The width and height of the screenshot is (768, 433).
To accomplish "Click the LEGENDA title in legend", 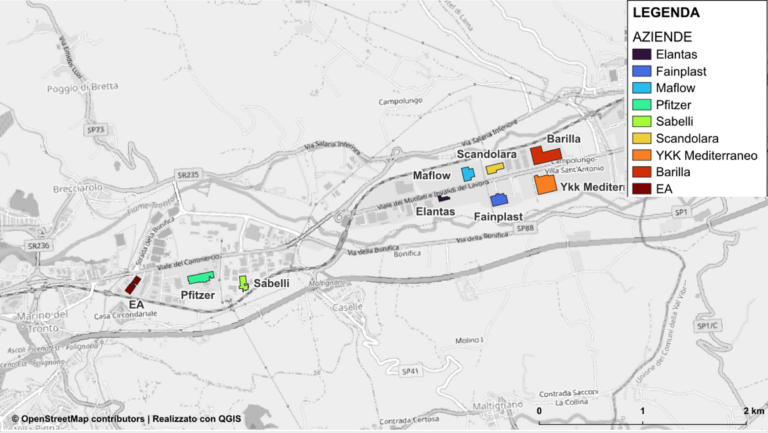I will click(666, 13).
